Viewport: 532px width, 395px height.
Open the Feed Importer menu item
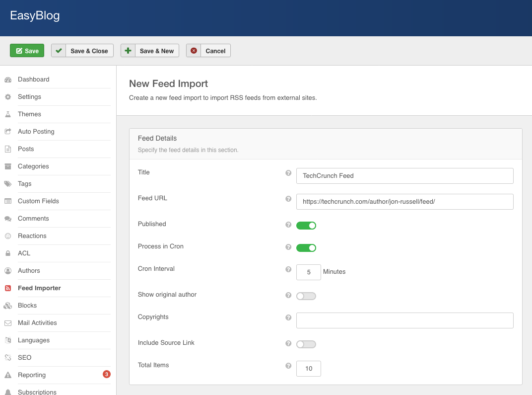tap(39, 288)
